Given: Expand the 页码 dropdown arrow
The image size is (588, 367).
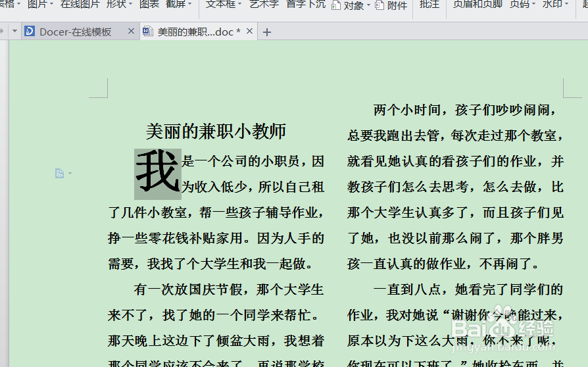Looking at the screenshot, I should (x=533, y=4).
